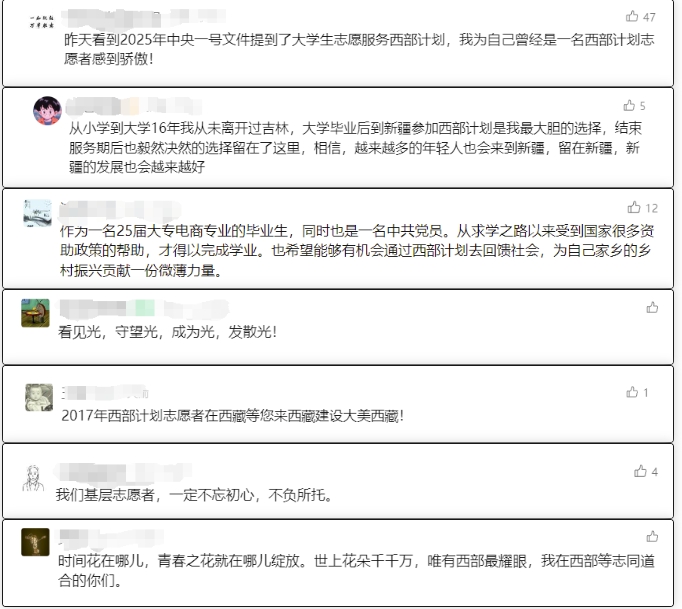Click the line-sketch portrait avatar
Screen dimensions: 682x609
click(x=33, y=478)
